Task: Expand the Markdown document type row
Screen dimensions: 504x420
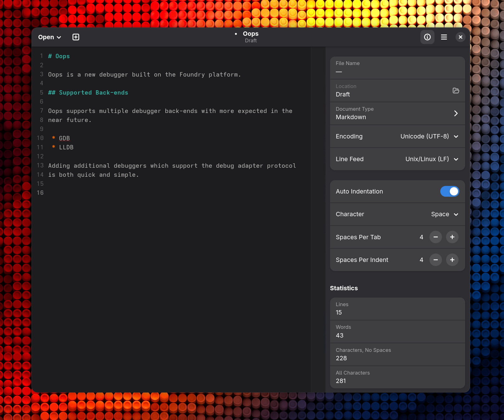Action: point(456,113)
